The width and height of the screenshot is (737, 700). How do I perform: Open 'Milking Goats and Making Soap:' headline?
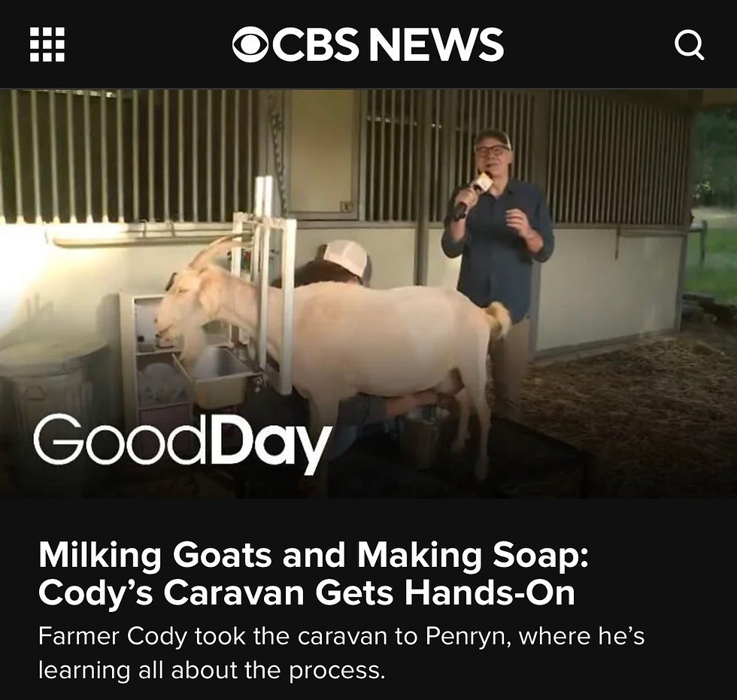tap(313, 556)
